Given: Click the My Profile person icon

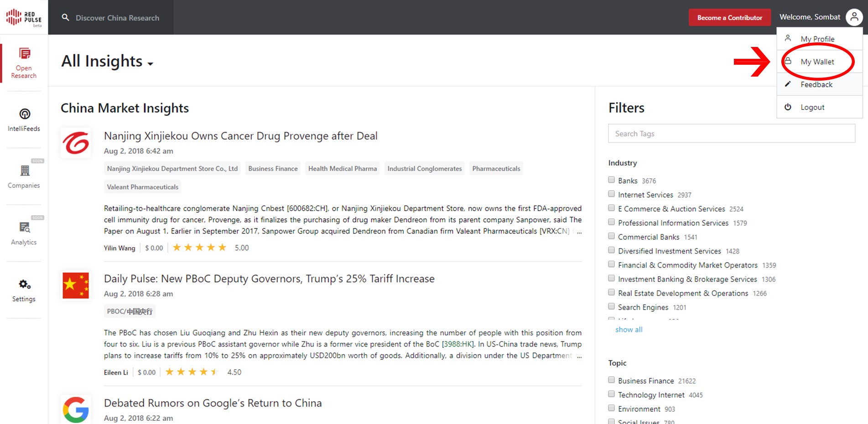Looking at the screenshot, I should (x=788, y=38).
